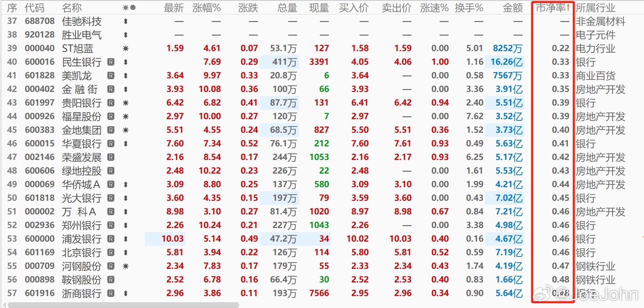644x308 pixels.
Task: Click the star marker icon for ST旭蓝
Action: tap(126, 49)
